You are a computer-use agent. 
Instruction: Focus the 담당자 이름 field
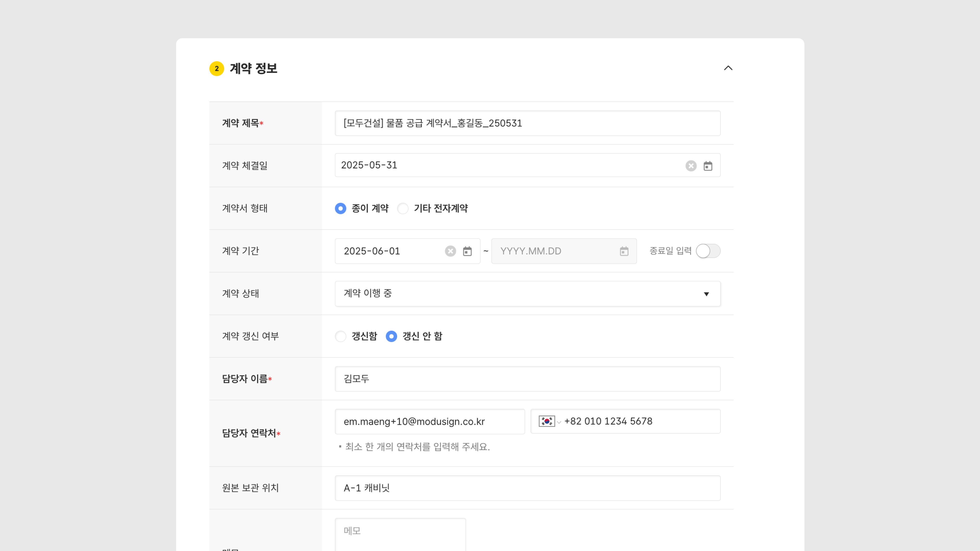point(527,379)
